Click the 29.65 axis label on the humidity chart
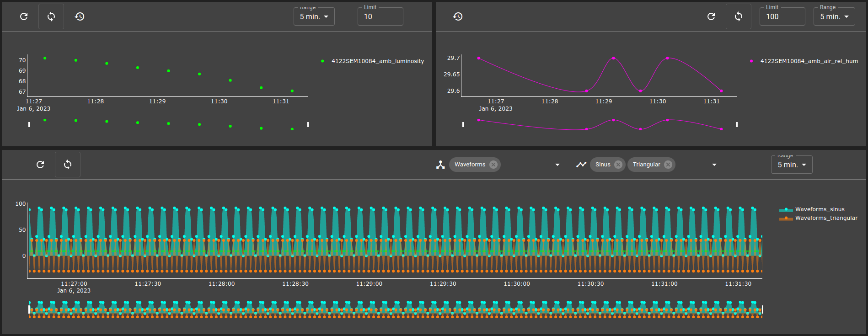This screenshot has height=336, width=868. 452,74
